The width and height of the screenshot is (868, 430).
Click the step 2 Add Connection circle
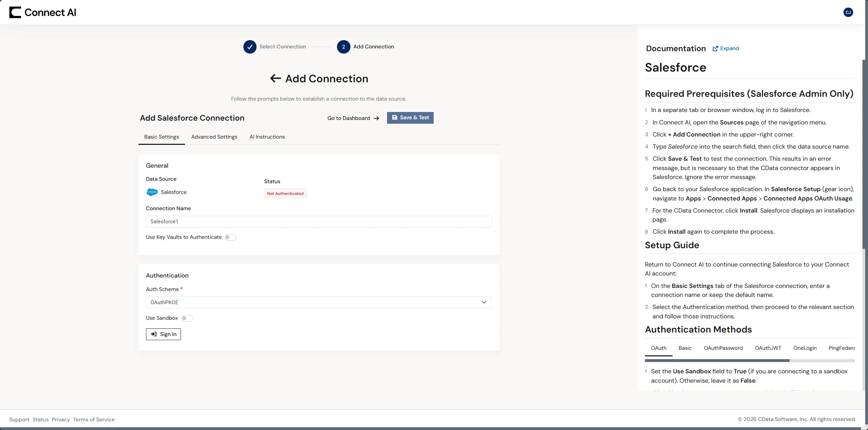(343, 47)
